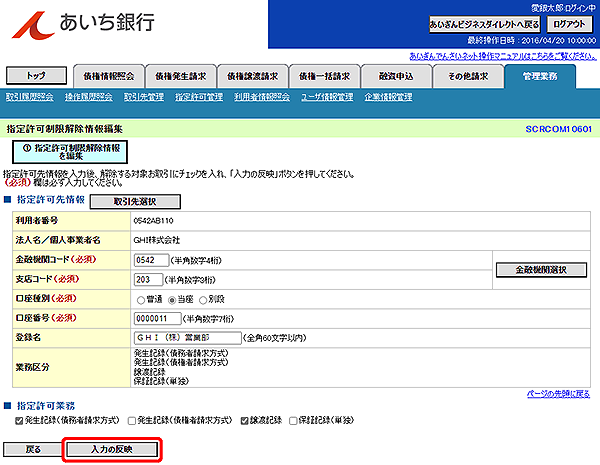
Task: Switch to the 債権譲渡請求 tab
Action: tap(253, 77)
